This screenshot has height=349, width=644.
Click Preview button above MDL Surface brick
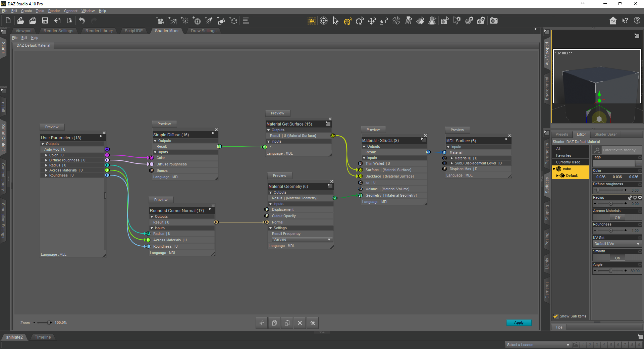tap(458, 130)
